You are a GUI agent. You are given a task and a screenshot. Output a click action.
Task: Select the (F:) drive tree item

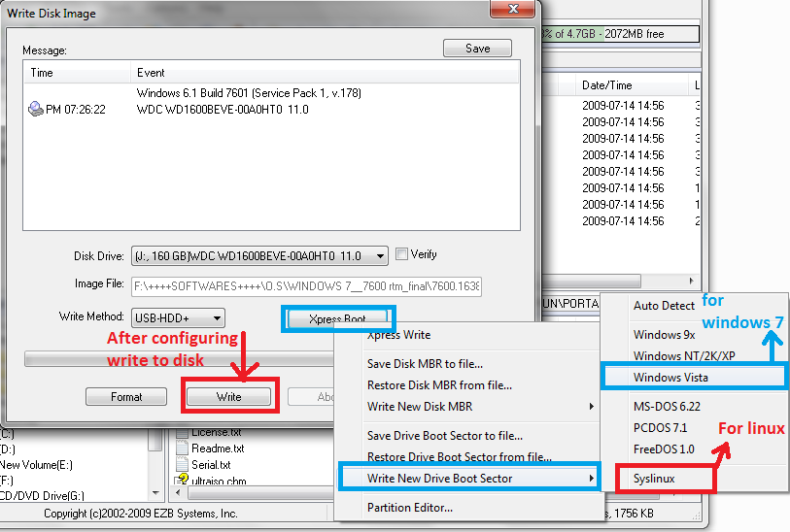coord(7,481)
